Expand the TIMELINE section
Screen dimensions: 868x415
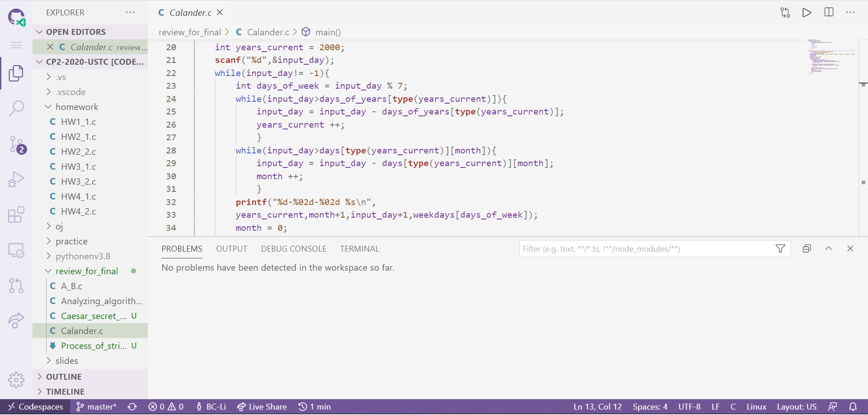pos(90,391)
